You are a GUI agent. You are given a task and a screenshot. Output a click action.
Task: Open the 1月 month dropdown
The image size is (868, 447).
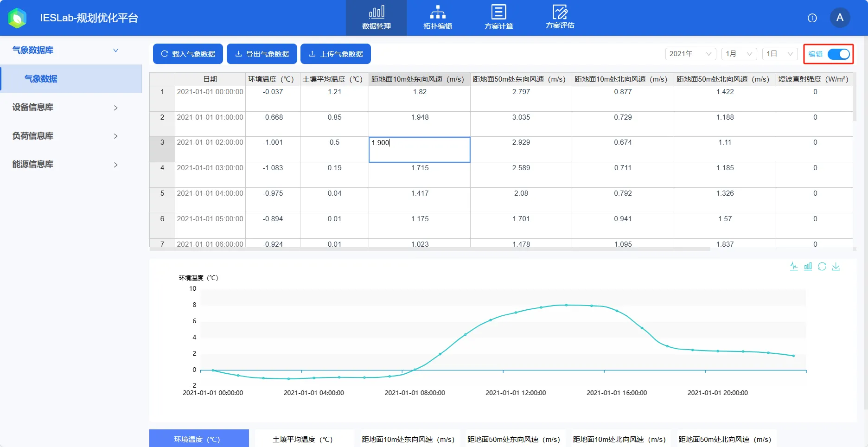coord(739,54)
